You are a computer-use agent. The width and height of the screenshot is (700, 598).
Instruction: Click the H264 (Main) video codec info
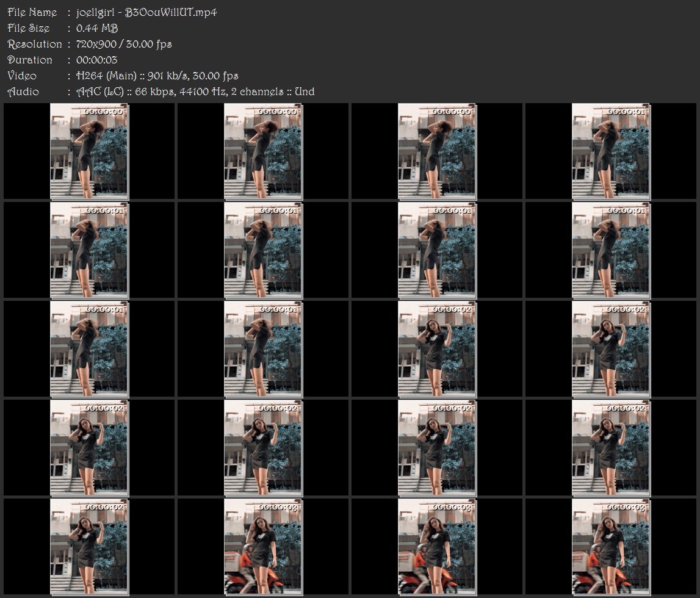click(x=157, y=76)
